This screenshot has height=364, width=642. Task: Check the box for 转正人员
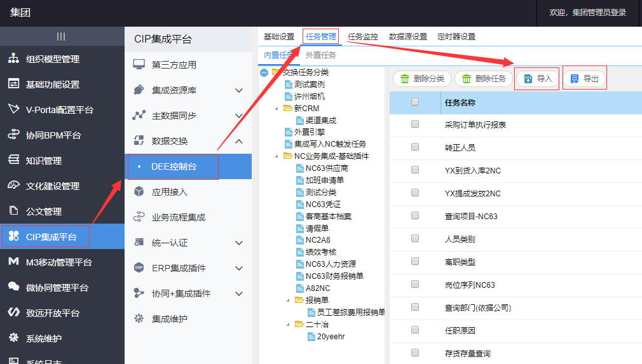tap(415, 146)
